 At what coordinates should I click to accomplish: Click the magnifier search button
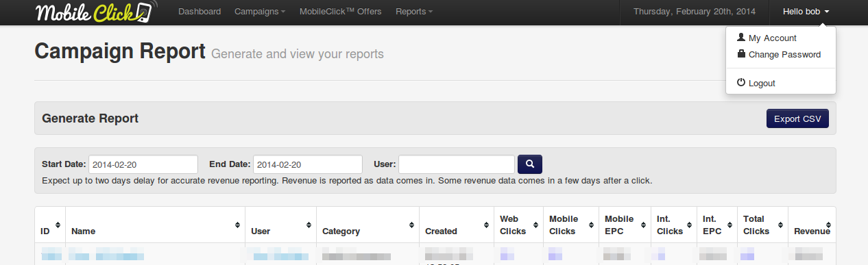click(530, 164)
